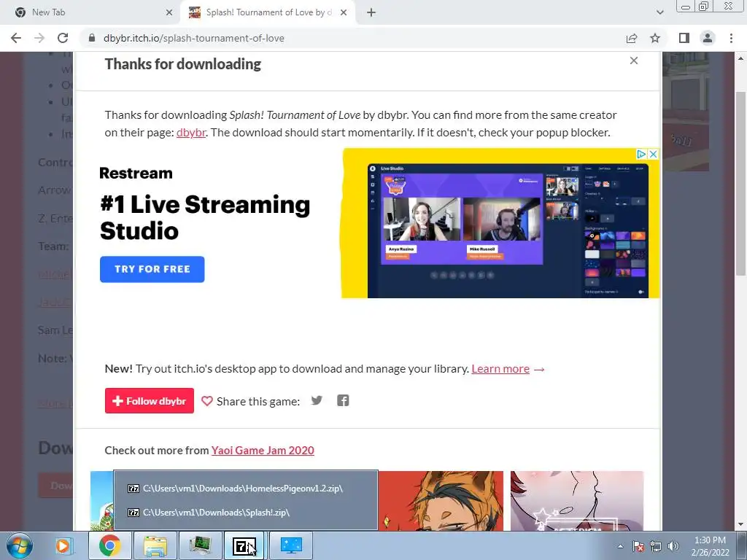Open the pink line-art game thumbnail
This screenshot has width=747, height=560.
(x=577, y=500)
